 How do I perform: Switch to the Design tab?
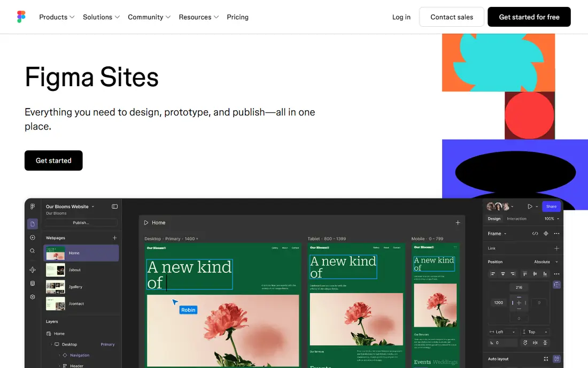click(x=494, y=219)
